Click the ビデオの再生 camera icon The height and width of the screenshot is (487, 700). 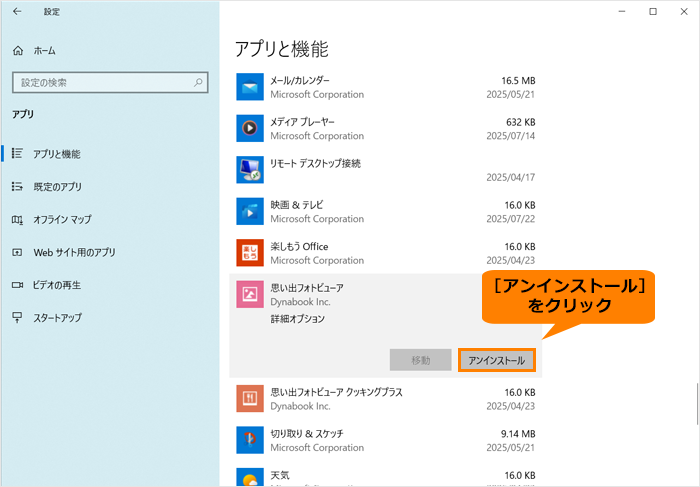pos(17,285)
